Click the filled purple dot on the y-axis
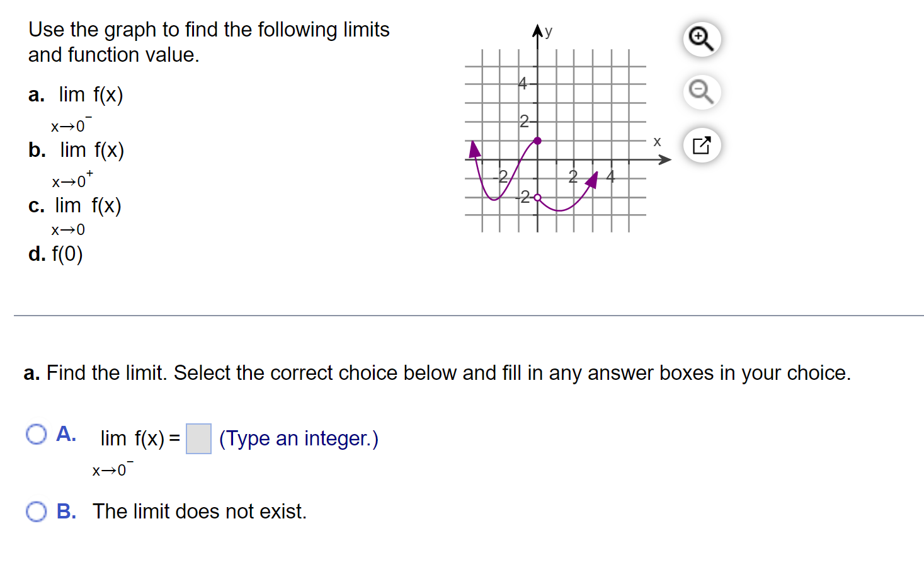The width and height of the screenshot is (924, 572). (x=537, y=140)
